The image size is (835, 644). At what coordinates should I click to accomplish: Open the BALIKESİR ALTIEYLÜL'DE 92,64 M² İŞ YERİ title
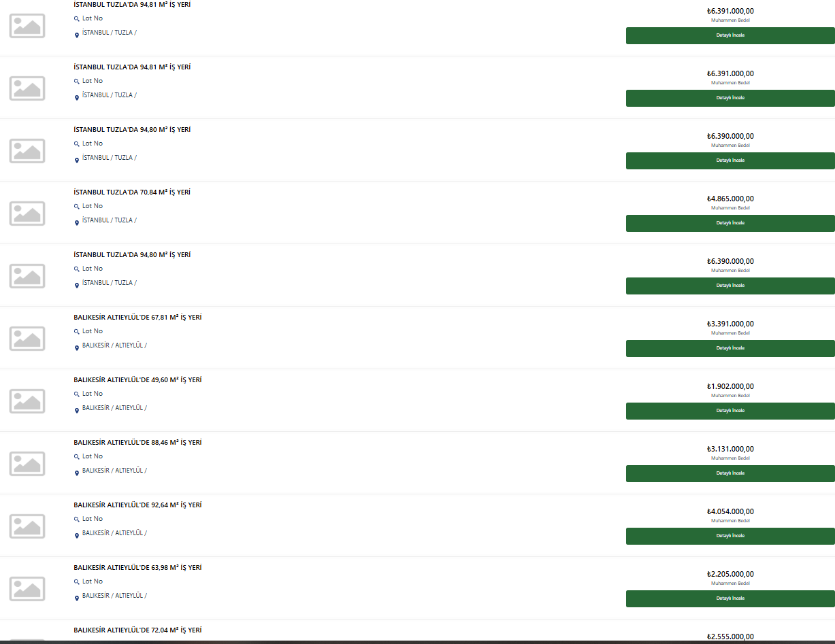click(137, 505)
